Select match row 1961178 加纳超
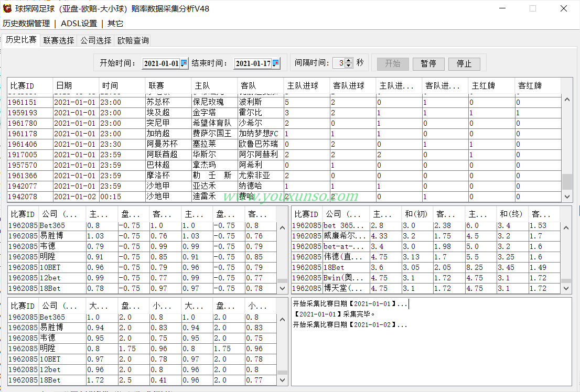The height and width of the screenshot is (392, 580). pyautogui.click(x=284, y=134)
